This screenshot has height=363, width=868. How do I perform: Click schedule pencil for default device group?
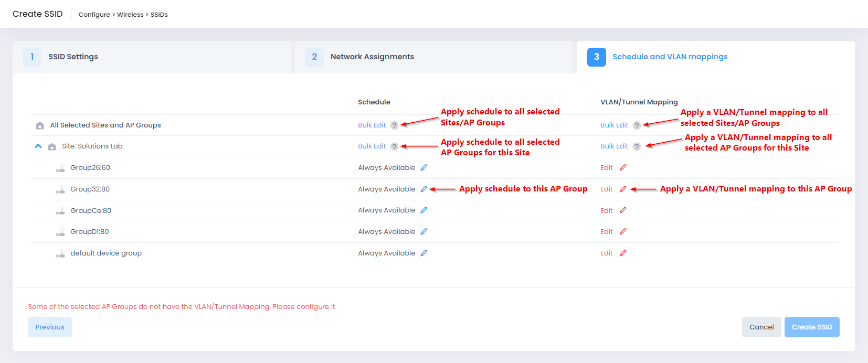(x=424, y=253)
